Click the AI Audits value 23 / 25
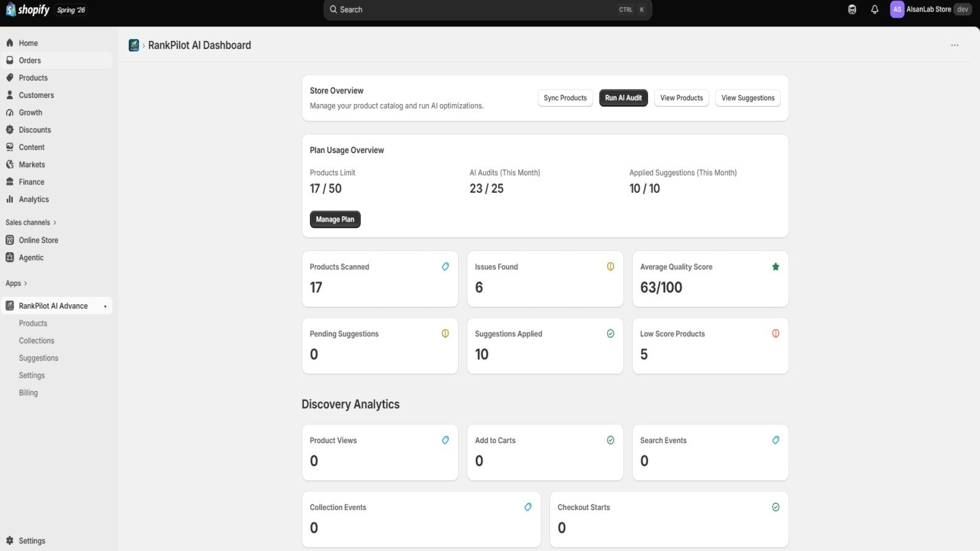This screenshot has height=551, width=980. [x=487, y=189]
